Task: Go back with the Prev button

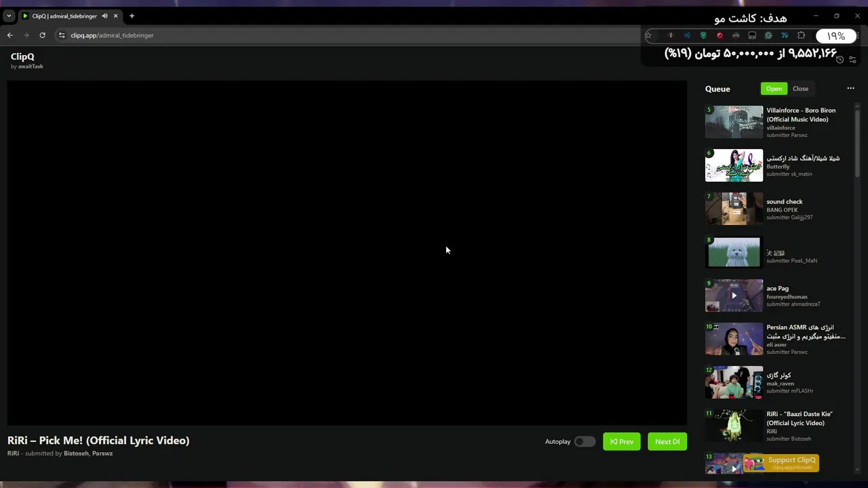Action: tap(621, 441)
